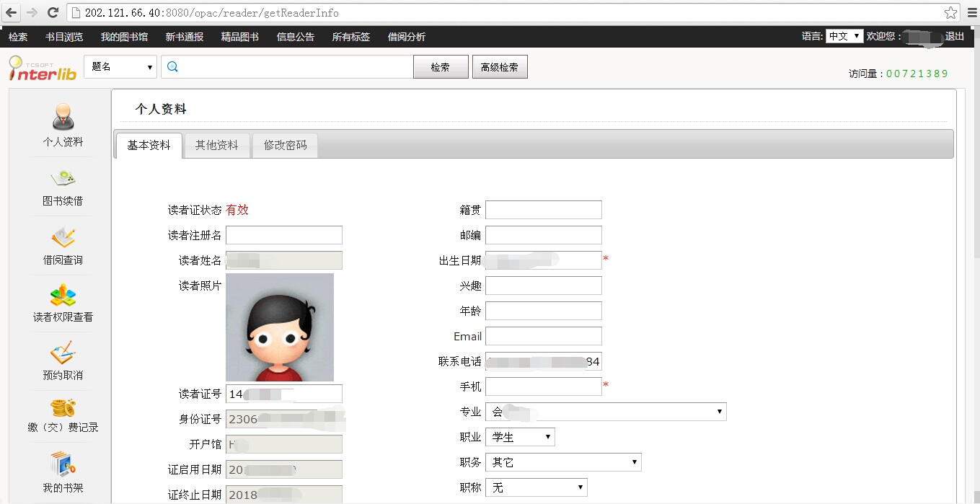Image resolution: width=980 pixels, height=504 pixels.
Task: Open the 缴(交)费记录 coins icon
Action: click(63, 407)
